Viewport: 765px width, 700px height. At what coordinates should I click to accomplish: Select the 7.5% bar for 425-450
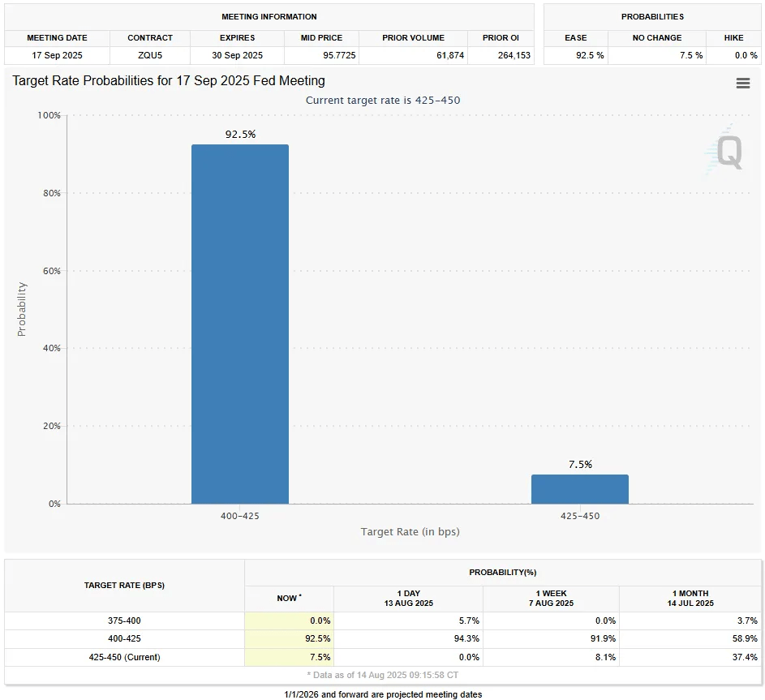[579, 488]
